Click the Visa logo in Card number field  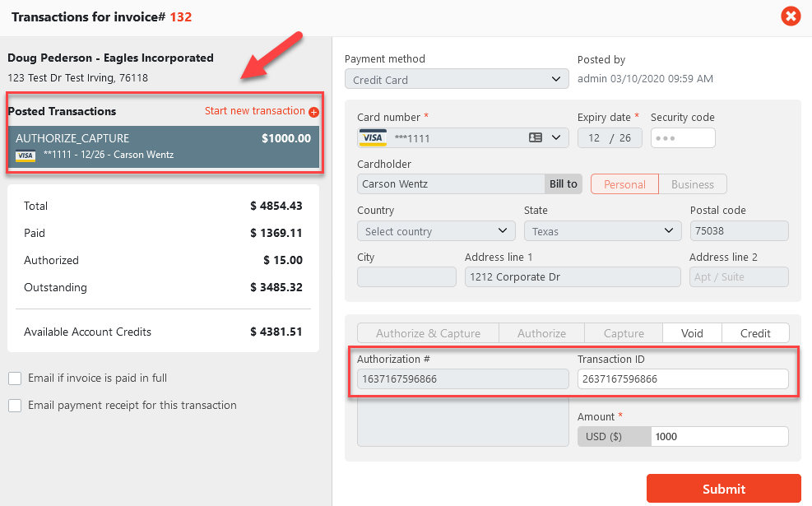click(x=373, y=138)
